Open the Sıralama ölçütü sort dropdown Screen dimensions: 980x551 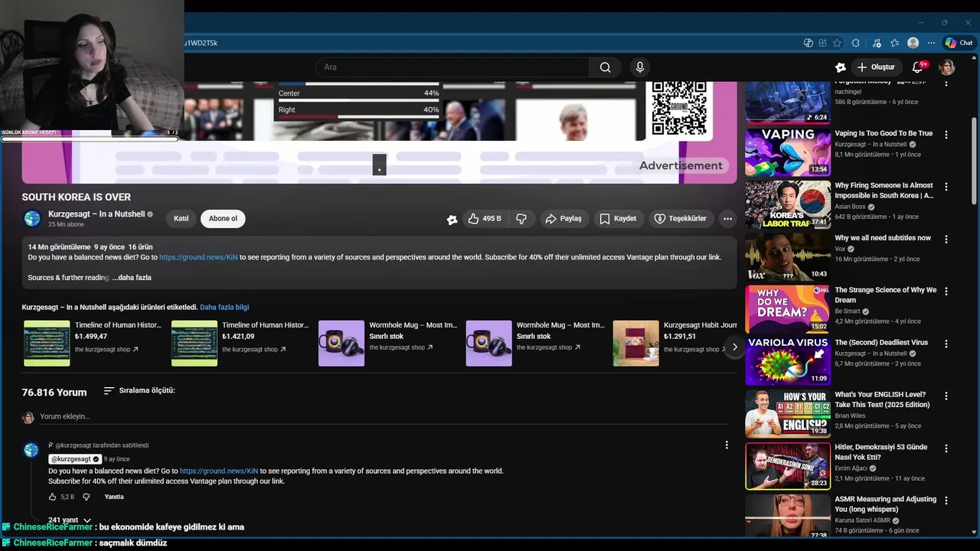139,390
